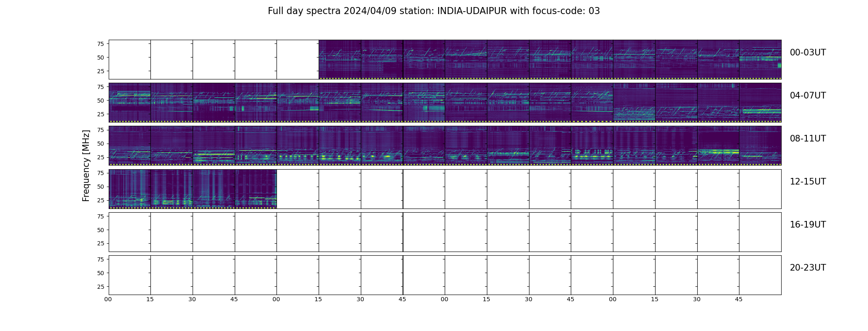Open the first data spectrogram in 00-03UT row
Screen dimensions: 868x331
pos(340,60)
